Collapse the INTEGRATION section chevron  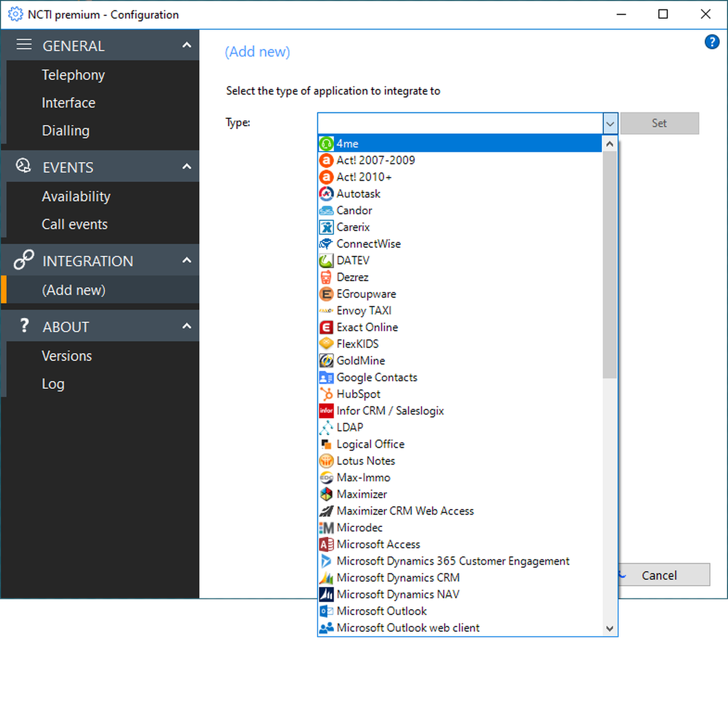click(186, 260)
